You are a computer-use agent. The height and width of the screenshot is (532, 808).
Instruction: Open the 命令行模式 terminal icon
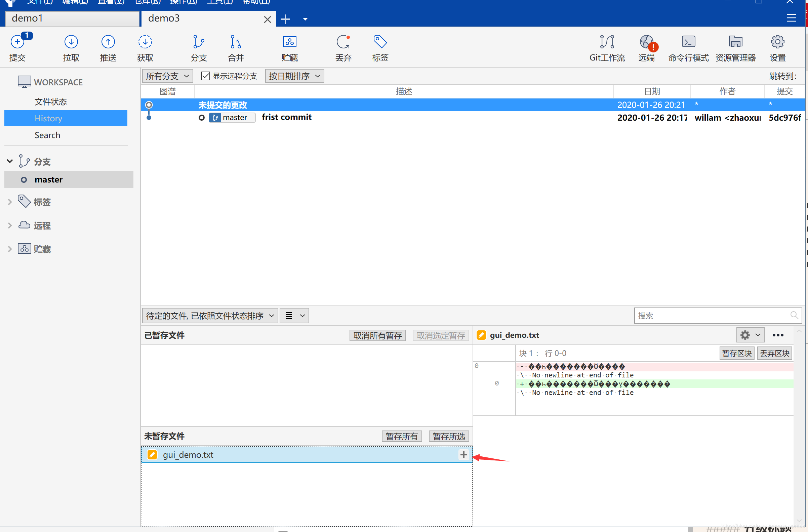tap(688, 42)
